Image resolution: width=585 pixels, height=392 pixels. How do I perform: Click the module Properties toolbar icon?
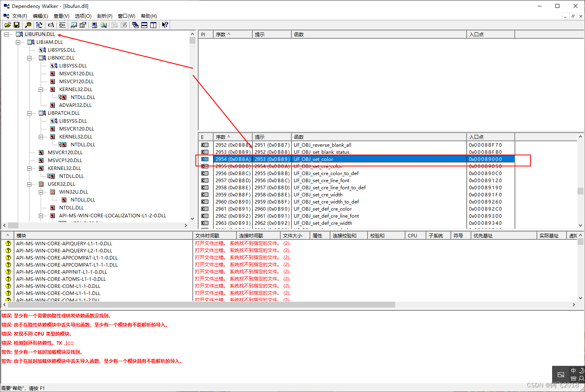(83, 25)
